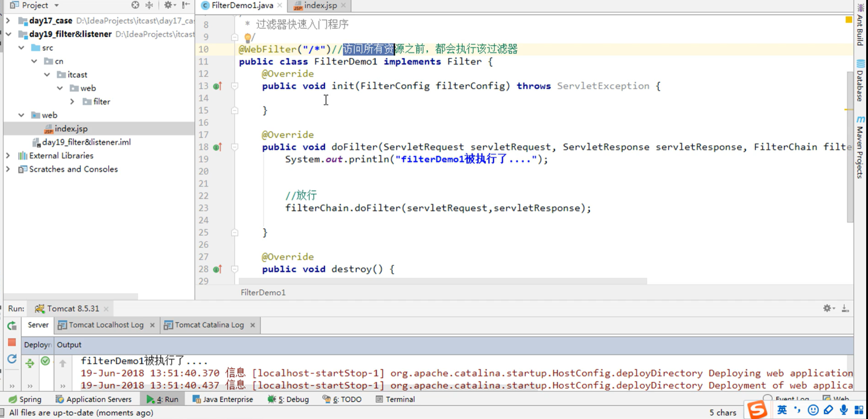Open the Project panel settings gear

[x=168, y=5]
